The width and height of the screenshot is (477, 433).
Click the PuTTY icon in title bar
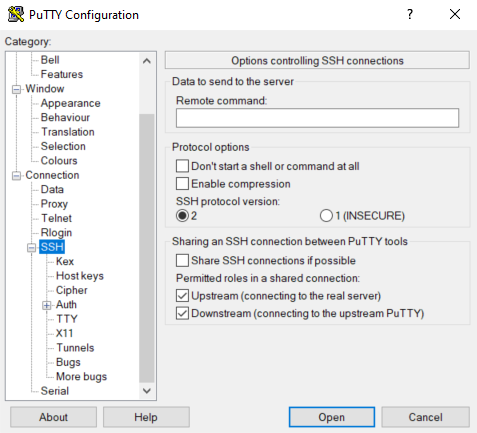16,14
